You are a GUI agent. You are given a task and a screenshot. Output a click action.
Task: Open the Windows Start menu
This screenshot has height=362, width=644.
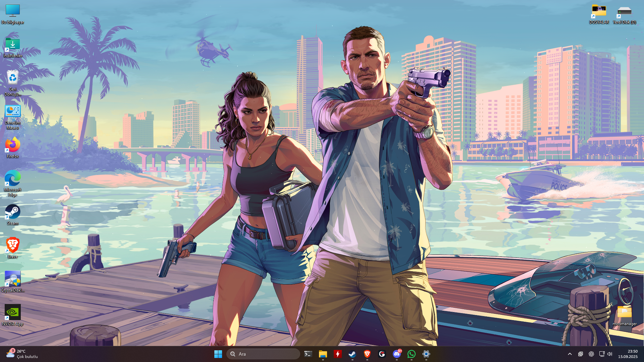coord(218,354)
